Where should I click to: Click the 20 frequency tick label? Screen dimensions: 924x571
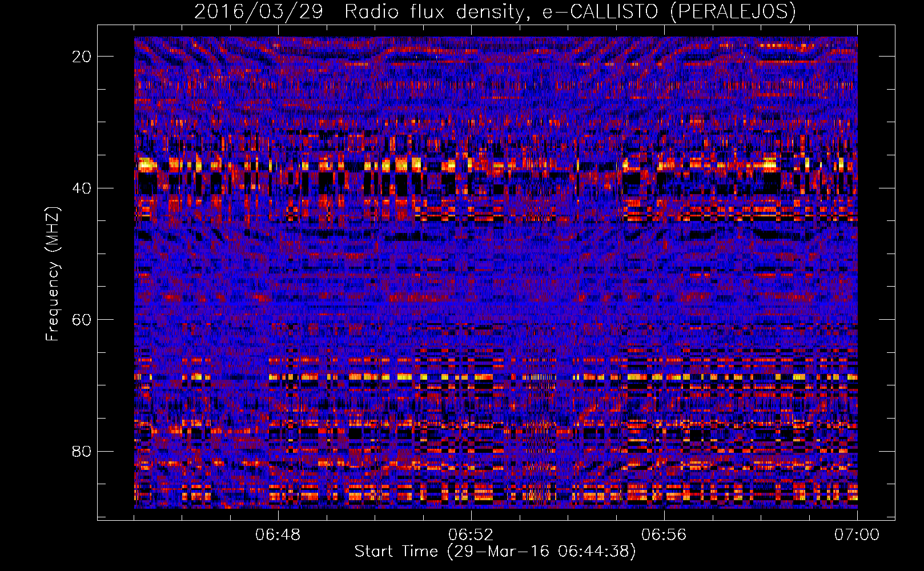82,57
